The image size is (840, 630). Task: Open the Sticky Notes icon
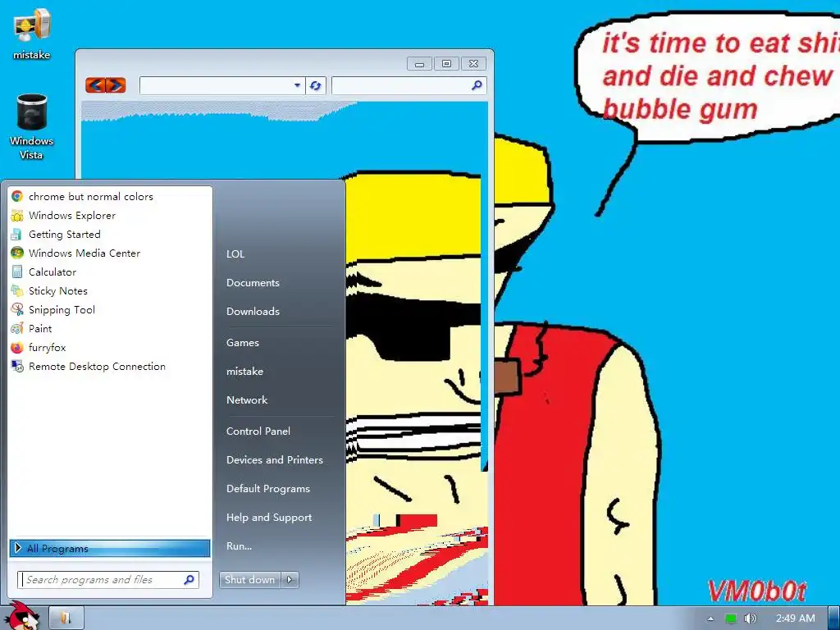pyautogui.click(x=17, y=291)
